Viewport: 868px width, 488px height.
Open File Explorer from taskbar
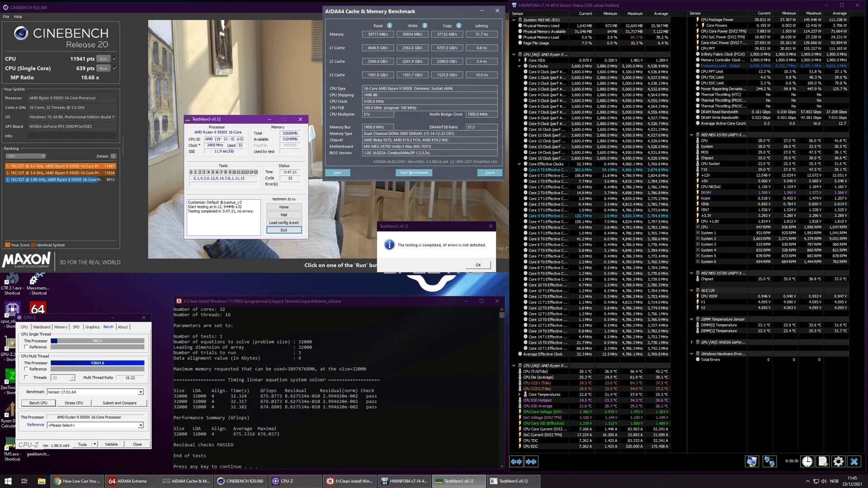pyautogui.click(x=41, y=481)
